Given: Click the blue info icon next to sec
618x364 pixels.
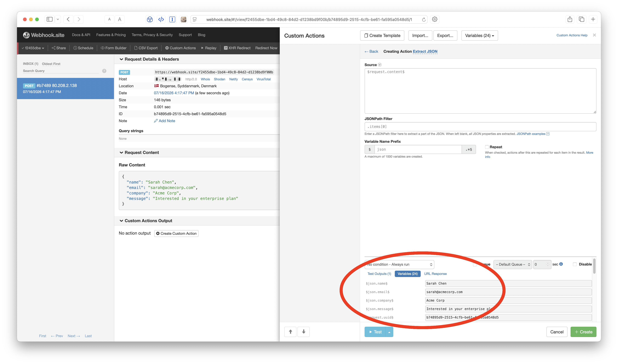Looking at the screenshot, I should [x=561, y=264].
